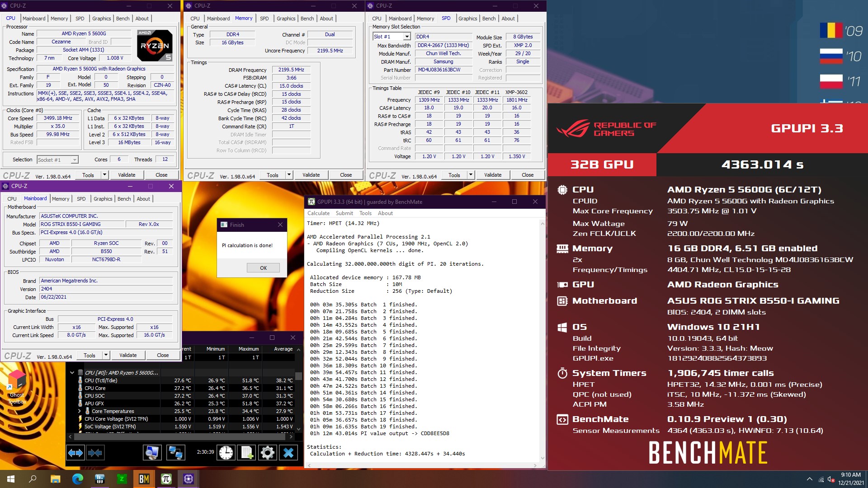
Task: Reset HWiNFO timer via clock icon
Action: point(226,452)
